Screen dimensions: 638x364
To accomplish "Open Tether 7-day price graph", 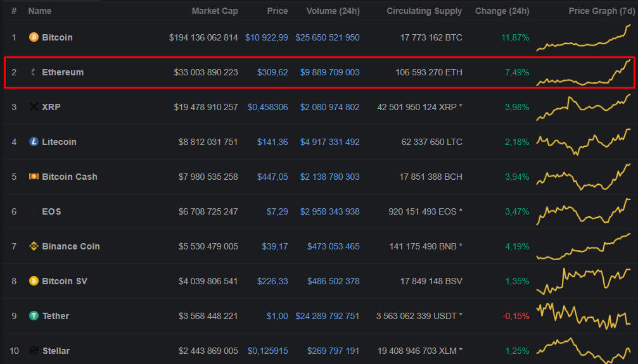I will tap(584, 316).
